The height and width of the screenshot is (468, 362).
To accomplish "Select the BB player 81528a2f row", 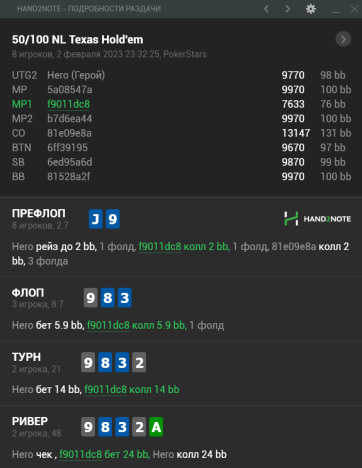I will point(181,177).
